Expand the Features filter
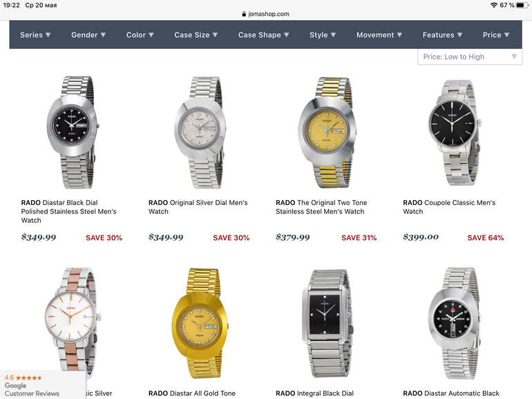Screen dimensions: 532x399 pos(442,35)
